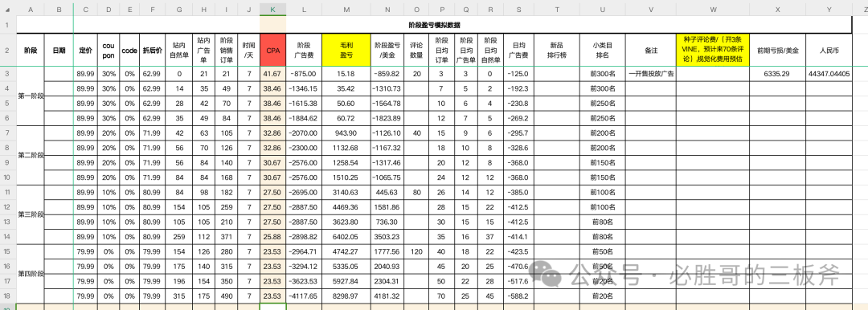Click the cell showing 3503.23
This screenshot has width=868, height=310.
click(x=387, y=236)
